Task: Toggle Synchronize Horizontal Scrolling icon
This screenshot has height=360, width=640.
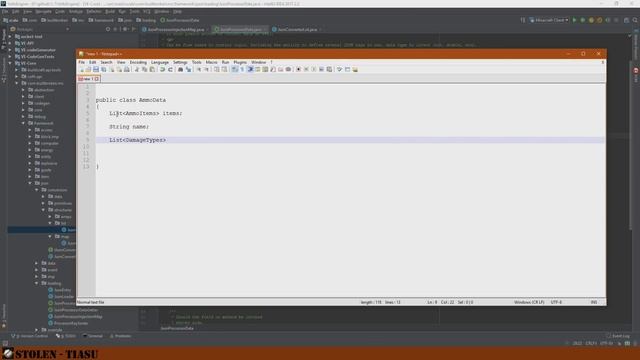Action: point(224,69)
